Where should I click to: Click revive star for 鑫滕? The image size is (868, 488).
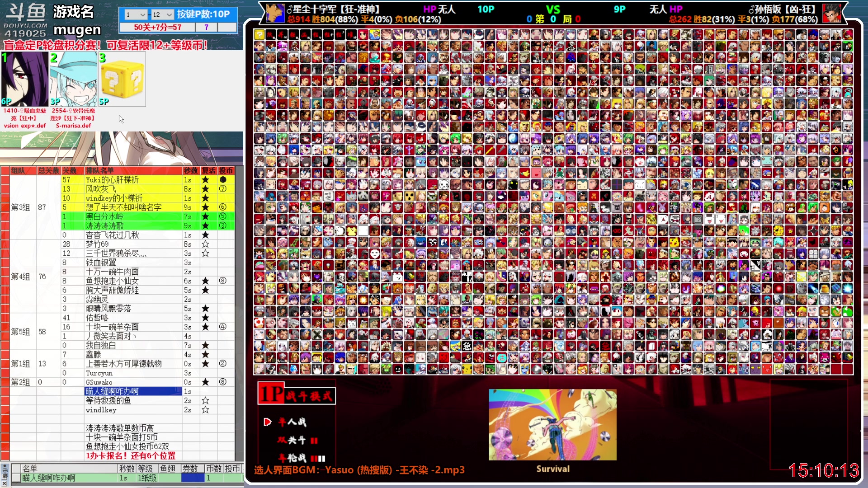click(205, 355)
